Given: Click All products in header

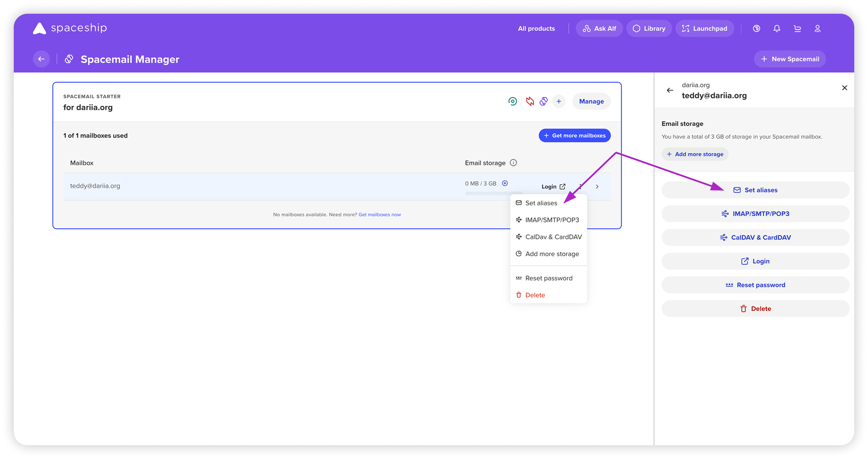Looking at the screenshot, I should coord(536,29).
